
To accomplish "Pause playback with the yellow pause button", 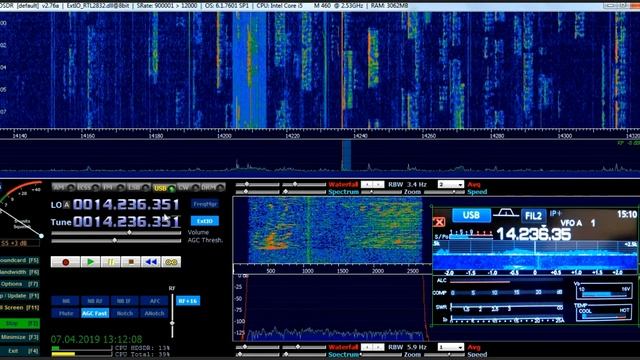I will click(x=111, y=262).
